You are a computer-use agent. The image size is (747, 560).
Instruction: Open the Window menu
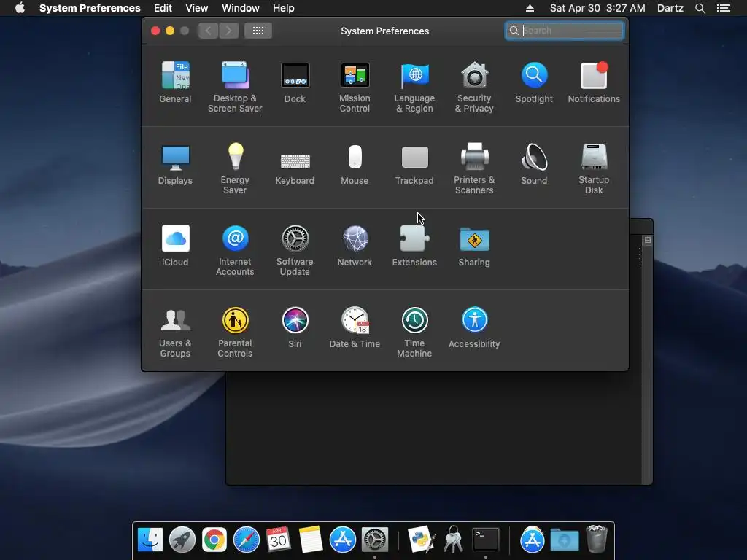click(x=241, y=8)
